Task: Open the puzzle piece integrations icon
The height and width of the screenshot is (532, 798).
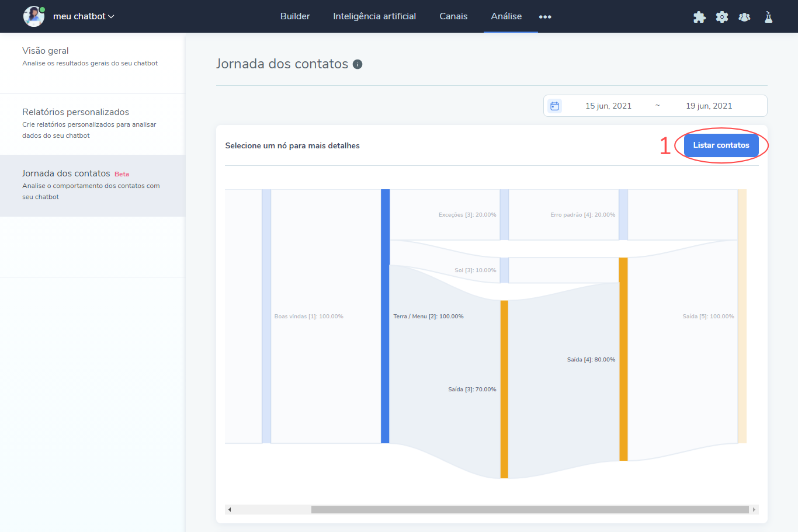Action: click(699, 17)
